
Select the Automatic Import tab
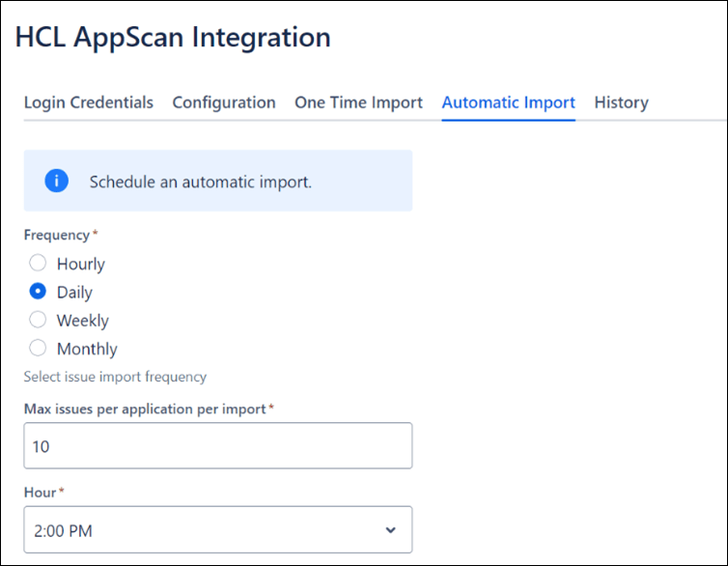point(509,102)
